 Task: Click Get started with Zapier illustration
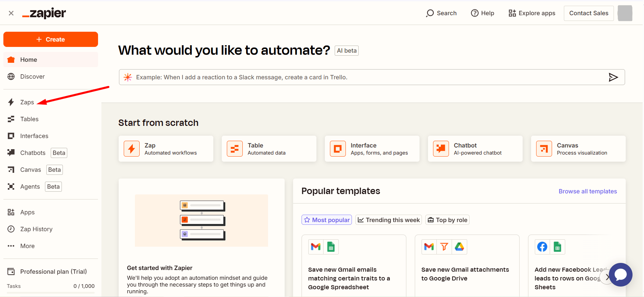(x=201, y=220)
